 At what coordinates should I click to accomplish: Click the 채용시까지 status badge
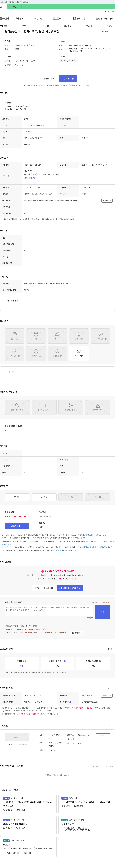pyautogui.click(x=105, y=32)
